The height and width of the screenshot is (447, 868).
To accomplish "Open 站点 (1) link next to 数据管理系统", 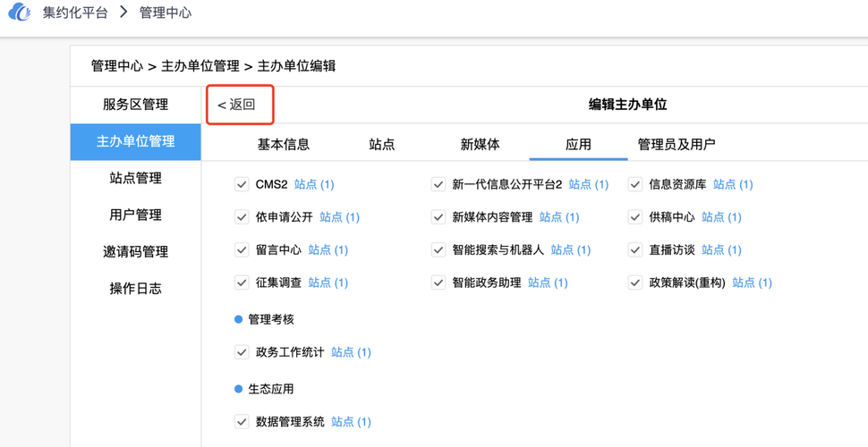I will tap(351, 422).
